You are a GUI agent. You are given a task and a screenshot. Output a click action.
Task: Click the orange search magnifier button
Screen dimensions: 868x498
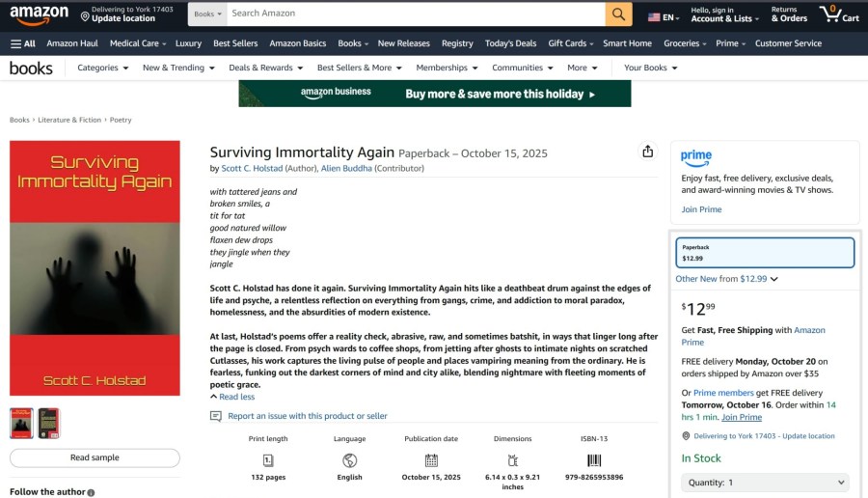(618, 14)
